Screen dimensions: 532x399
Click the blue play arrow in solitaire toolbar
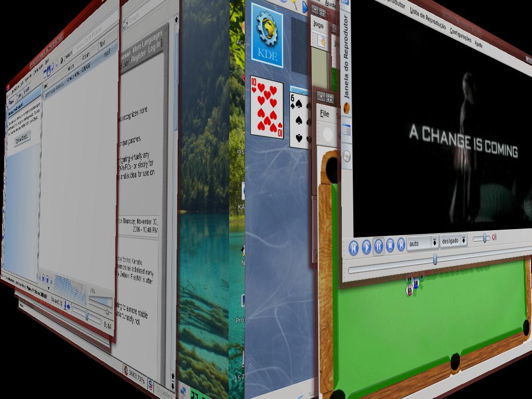coord(304,7)
